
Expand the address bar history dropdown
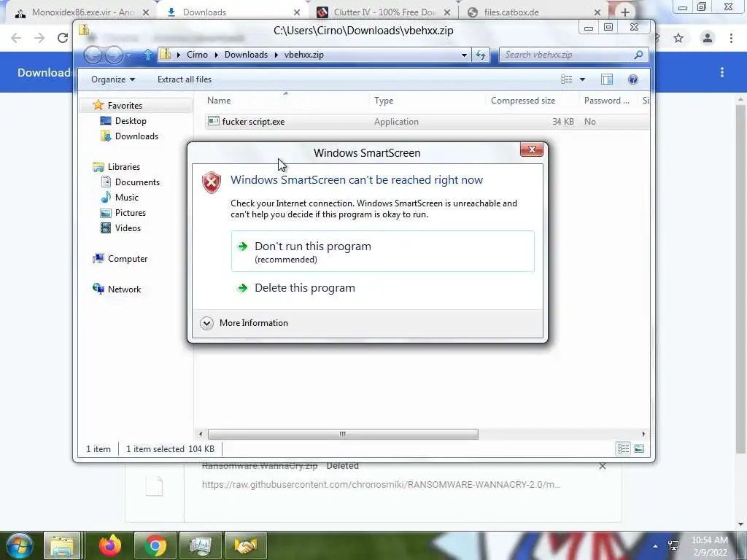tap(464, 55)
